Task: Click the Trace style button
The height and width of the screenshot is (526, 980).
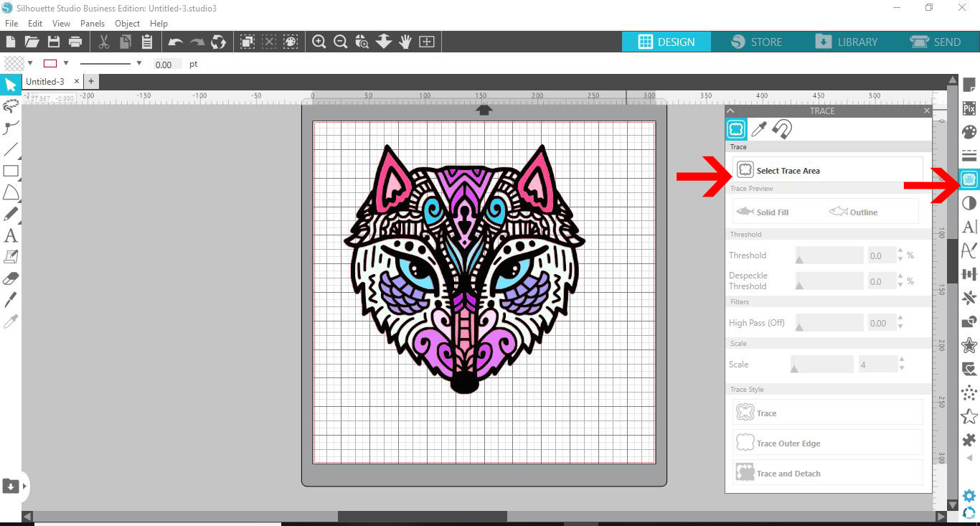Action: (x=828, y=413)
